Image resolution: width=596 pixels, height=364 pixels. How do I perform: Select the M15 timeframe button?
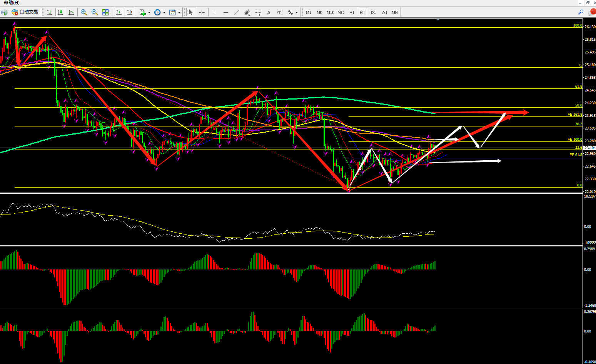pos(330,12)
